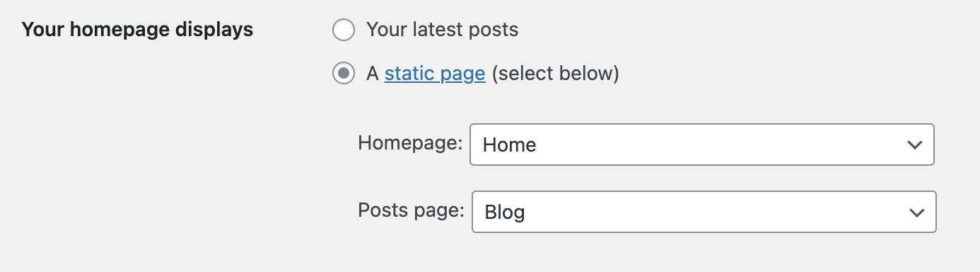The width and height of the screenshot is (980, 272).
Task: Click the "Your homepage displays" heading
Action: click(137, 30)
